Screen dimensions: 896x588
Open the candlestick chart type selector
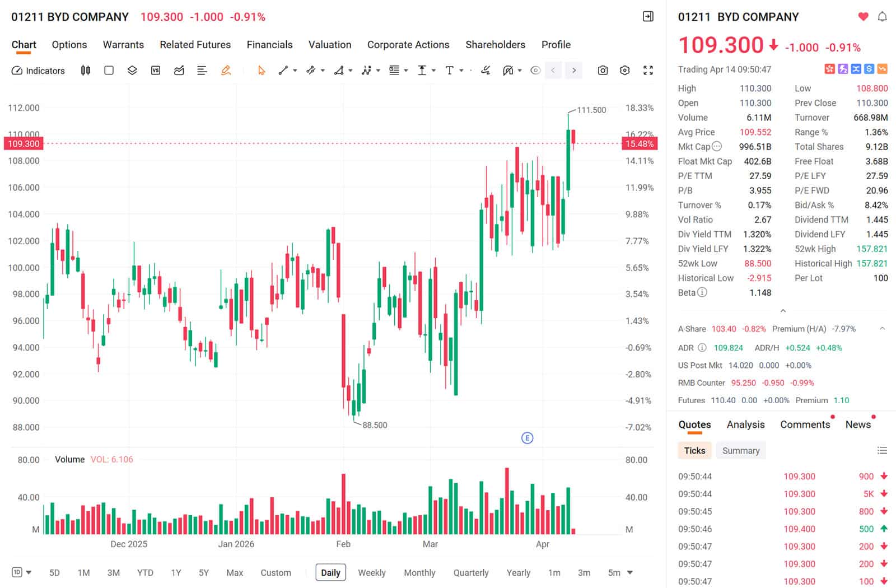(86, 71)
